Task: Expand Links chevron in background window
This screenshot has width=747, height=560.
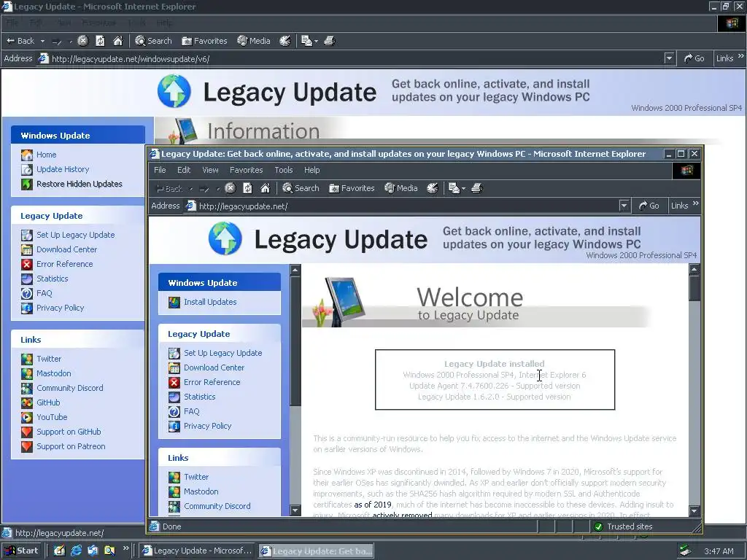Action: tap(741, 56)
